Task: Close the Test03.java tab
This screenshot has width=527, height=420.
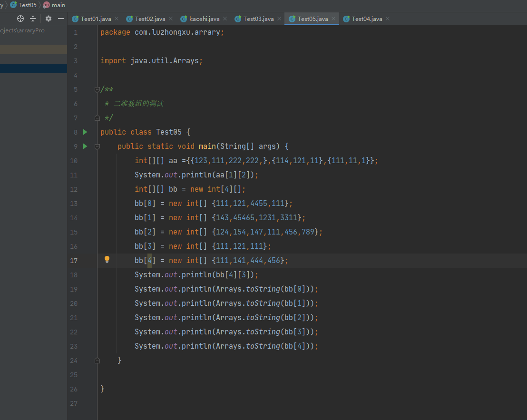Action: (x=279, y=19)
